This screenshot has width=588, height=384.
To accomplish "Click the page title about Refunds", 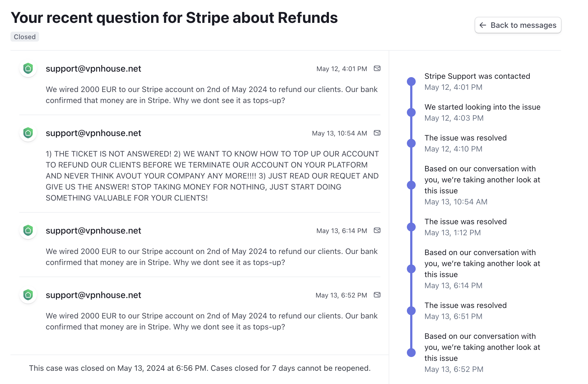I will (174, 18).
